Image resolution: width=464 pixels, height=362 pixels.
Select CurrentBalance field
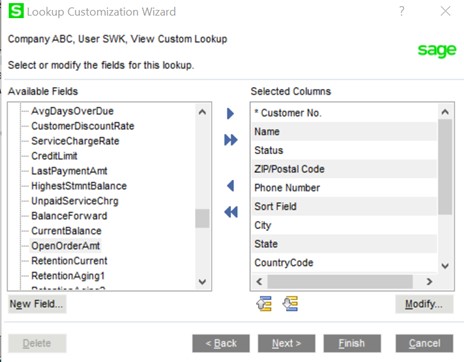click(x=66, y=231)
